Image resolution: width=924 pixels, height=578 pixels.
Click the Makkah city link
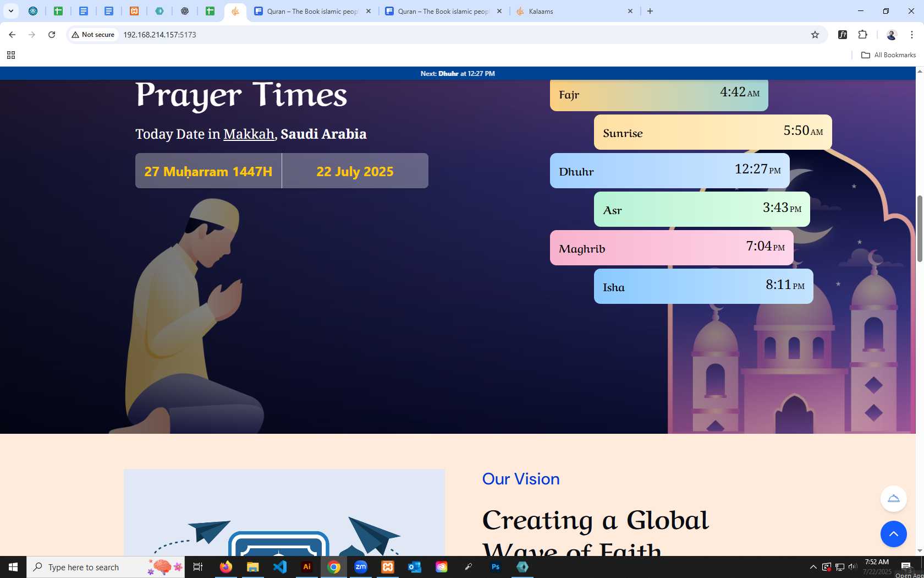pos(249,134)
